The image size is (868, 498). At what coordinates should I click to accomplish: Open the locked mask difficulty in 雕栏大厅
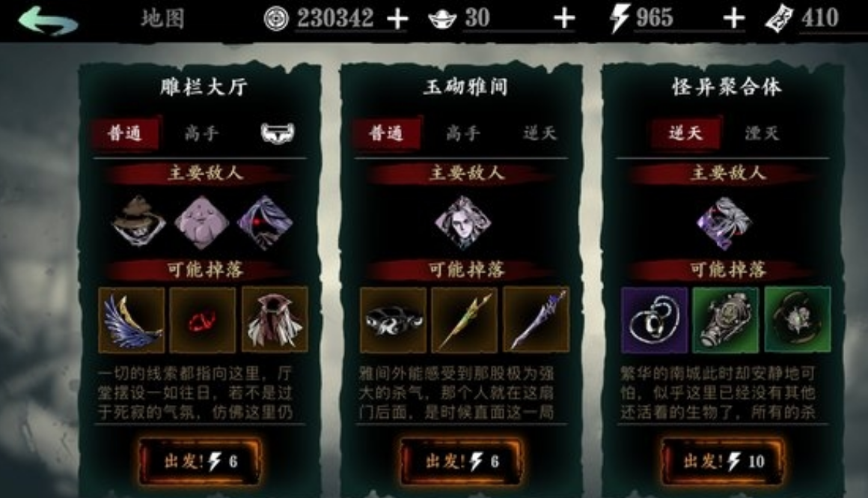point(278,133)
